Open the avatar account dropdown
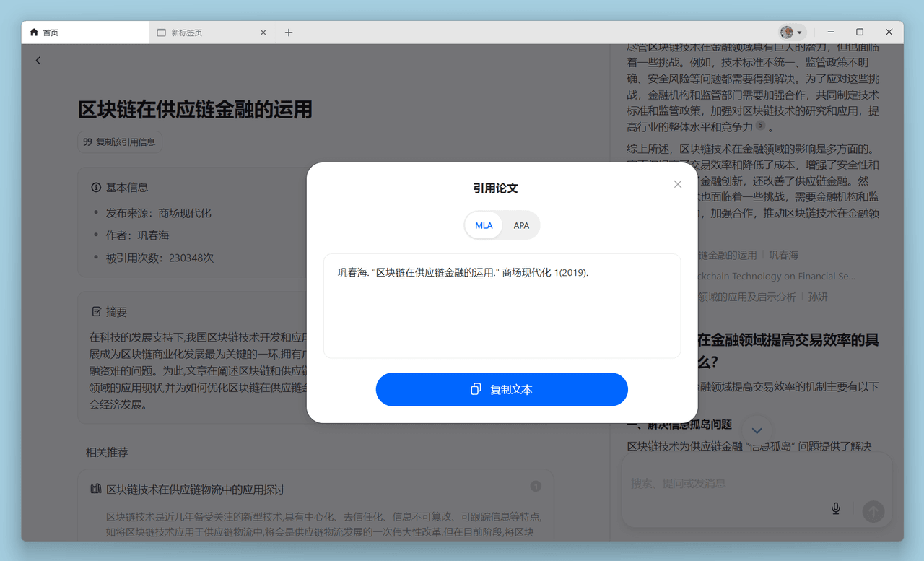The height and width of the screenshot is (561, 924). click(x=792, y=32)
